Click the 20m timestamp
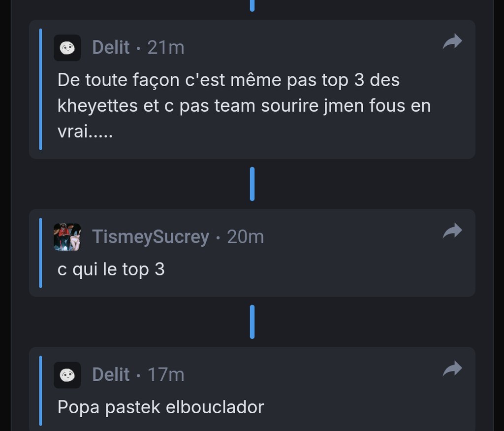Viewport: 504px width, 431px height. pyautogui.click(x=245, y=237)
